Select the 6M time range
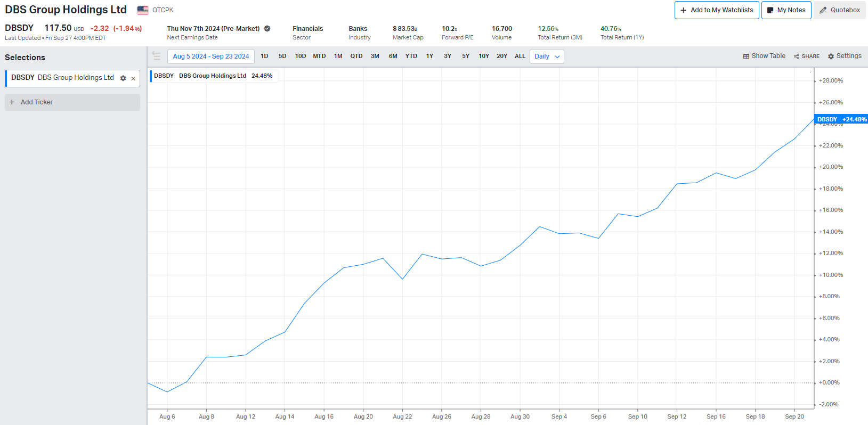 point(393,56)
